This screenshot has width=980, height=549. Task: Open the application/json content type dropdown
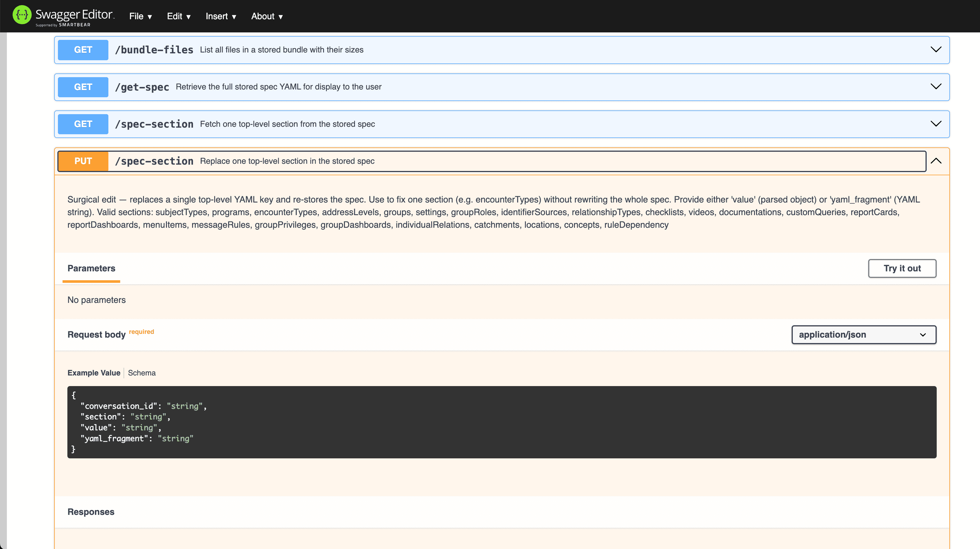(863, 335)
